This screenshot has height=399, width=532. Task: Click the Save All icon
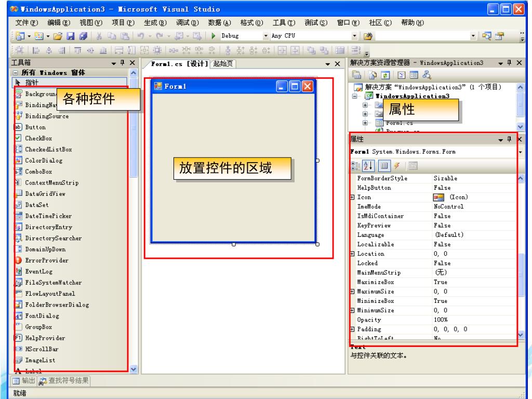(x=83, y=36)
